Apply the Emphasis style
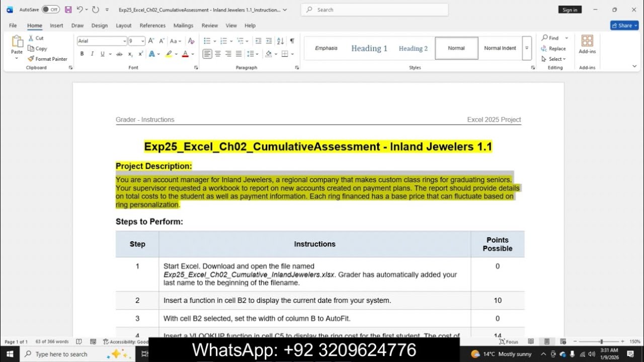Viewport: 644px width, 362px height. click(x=326, y=48)
